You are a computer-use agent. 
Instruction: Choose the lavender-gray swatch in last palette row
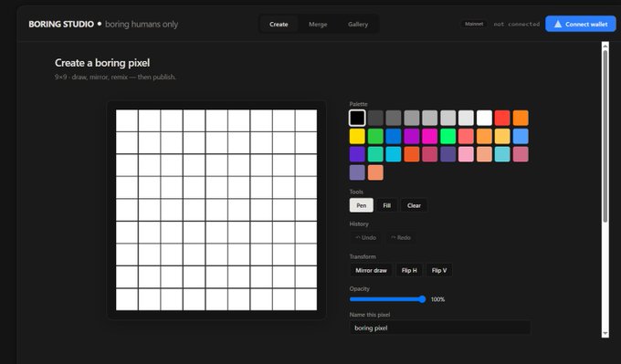357,172
